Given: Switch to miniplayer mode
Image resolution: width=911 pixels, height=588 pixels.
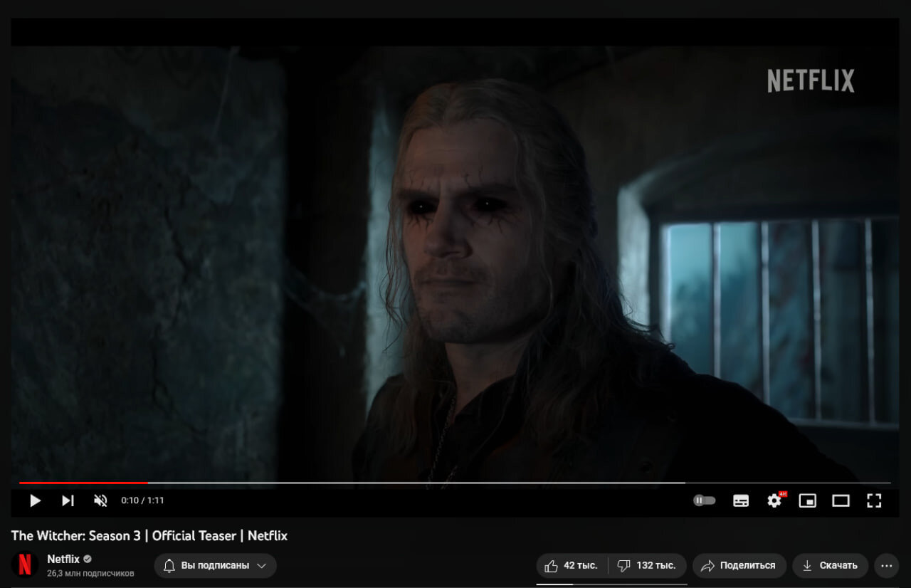Looking at the screenshot, I should 808,500.
